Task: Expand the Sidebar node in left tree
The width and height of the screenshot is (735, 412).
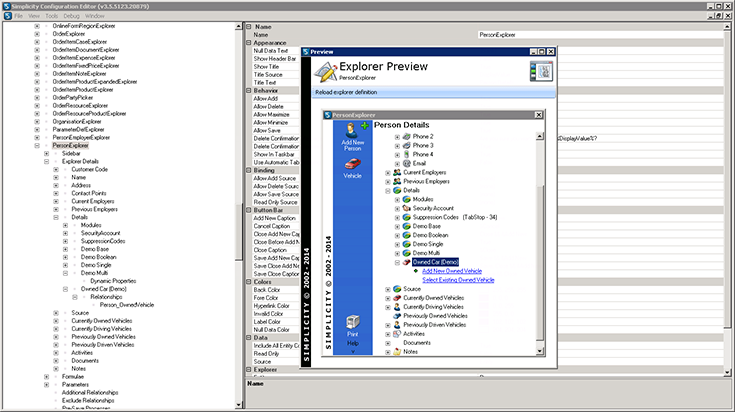Action: point(46,154)
